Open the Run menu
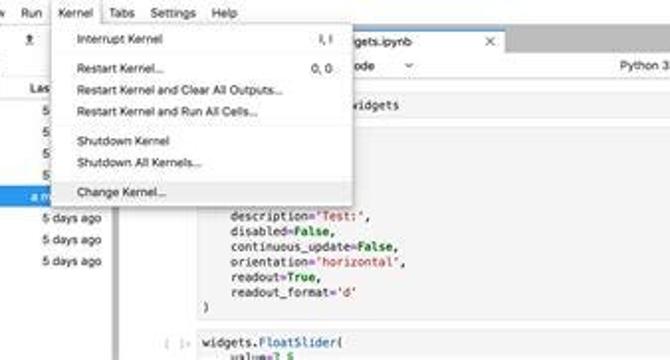This screenshot has width=670, height=360. click(x=32, y=13)
